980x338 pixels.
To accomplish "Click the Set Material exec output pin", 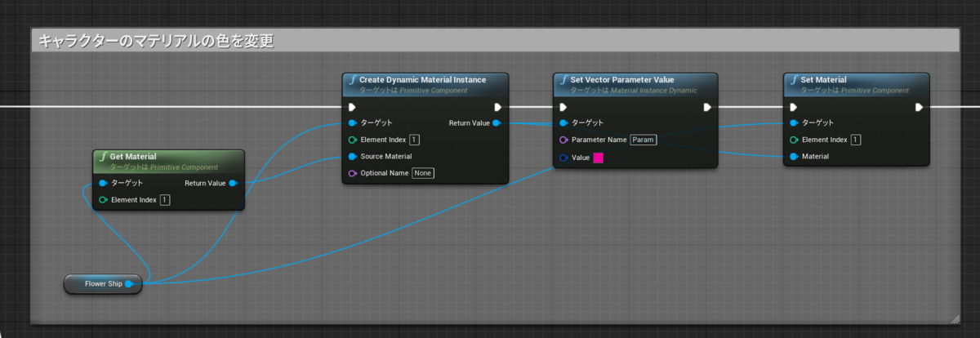I will (920, 107).
